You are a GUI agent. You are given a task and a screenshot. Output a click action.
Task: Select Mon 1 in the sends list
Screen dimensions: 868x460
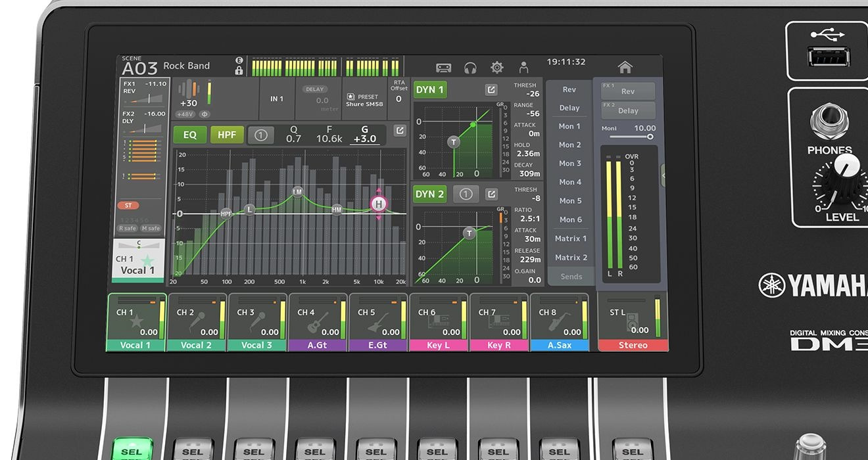[x=569, y=126]
